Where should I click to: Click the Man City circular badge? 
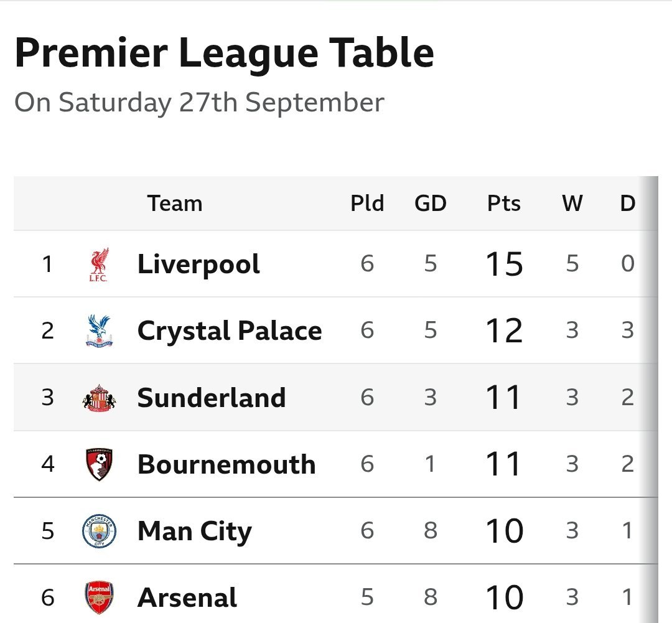point(99,531)
